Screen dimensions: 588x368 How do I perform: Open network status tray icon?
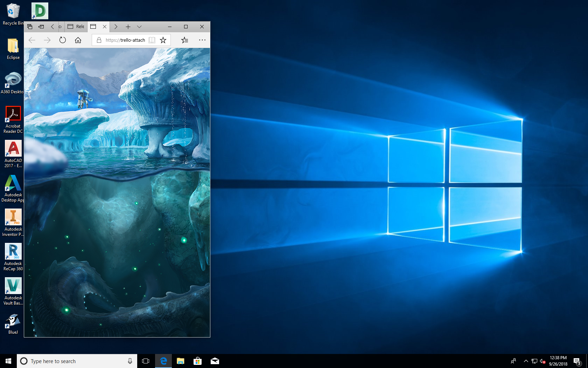(x=534, y=361)
